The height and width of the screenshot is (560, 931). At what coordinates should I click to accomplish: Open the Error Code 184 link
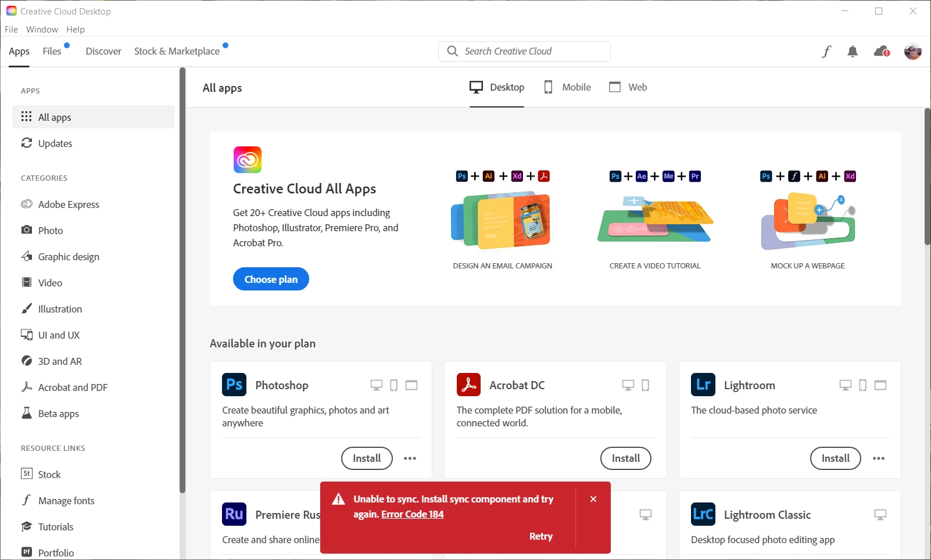coord(413,514)
